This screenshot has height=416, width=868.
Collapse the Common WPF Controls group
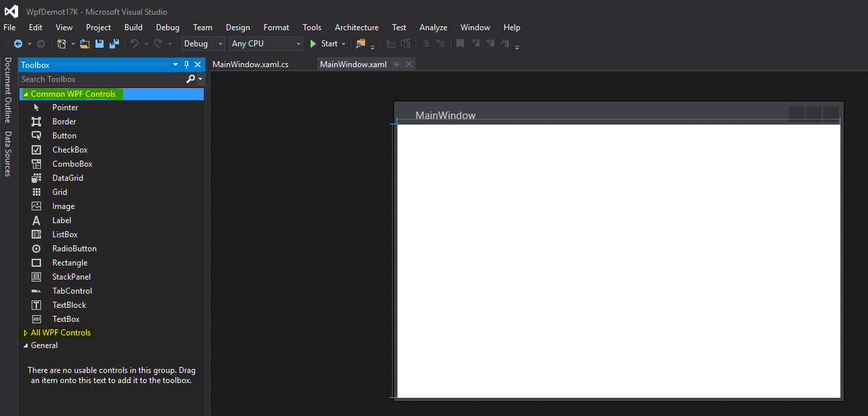(26, 94)
